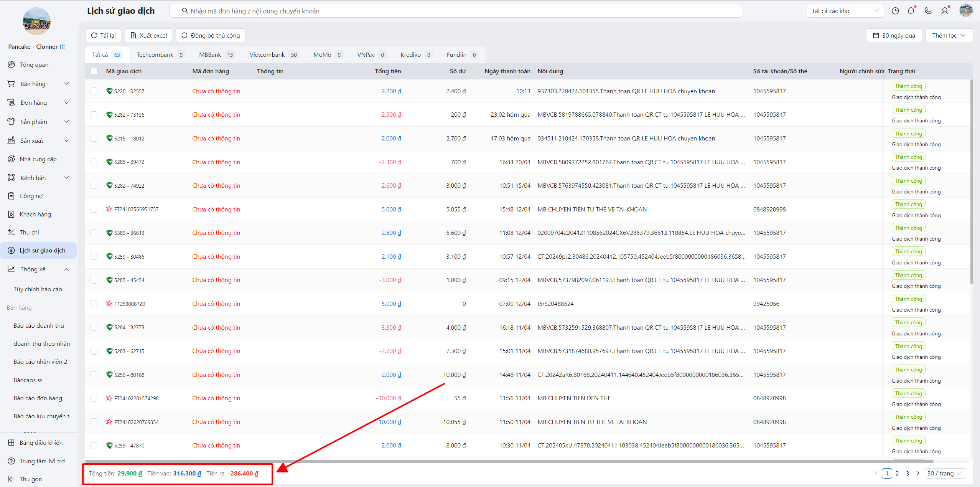Open the Công nợ sidebar item
This screenshot has height=487, width=980.
[31, 196]
